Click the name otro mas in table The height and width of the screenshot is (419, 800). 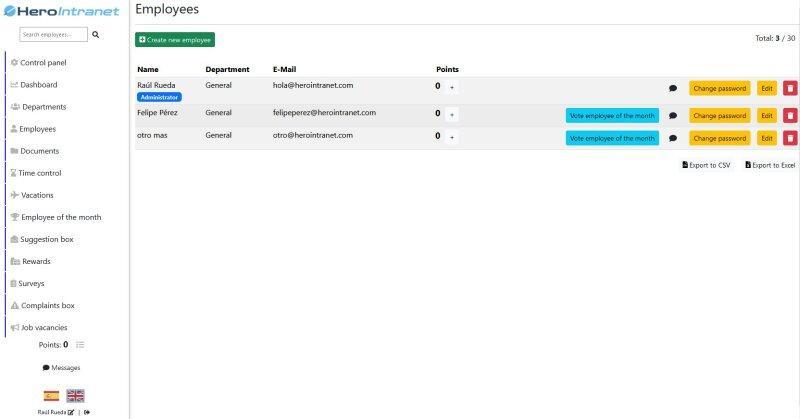[152, 135]
